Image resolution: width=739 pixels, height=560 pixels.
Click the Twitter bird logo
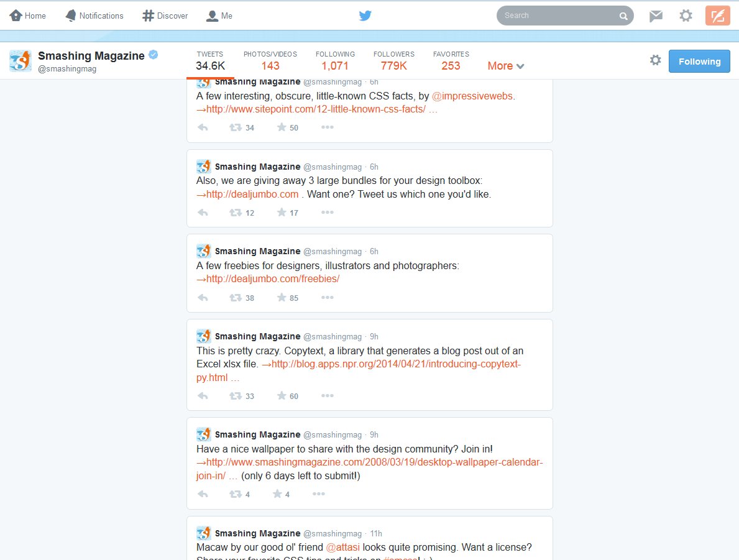365,16
